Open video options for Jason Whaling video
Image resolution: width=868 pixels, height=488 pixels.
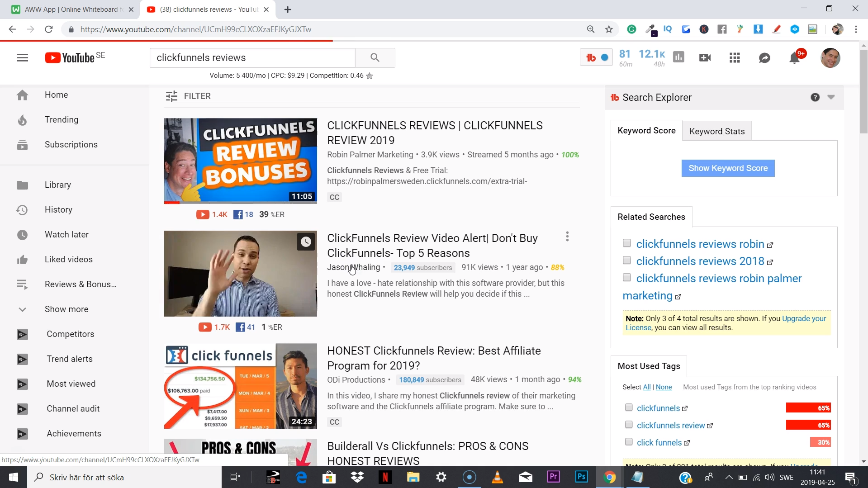click(567, 237)
